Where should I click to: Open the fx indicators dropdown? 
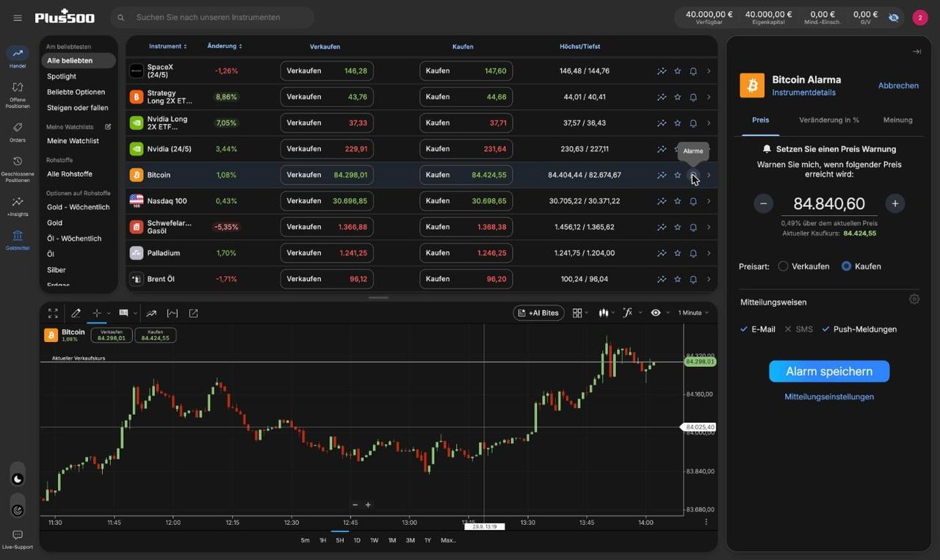[x=632, y=313]
